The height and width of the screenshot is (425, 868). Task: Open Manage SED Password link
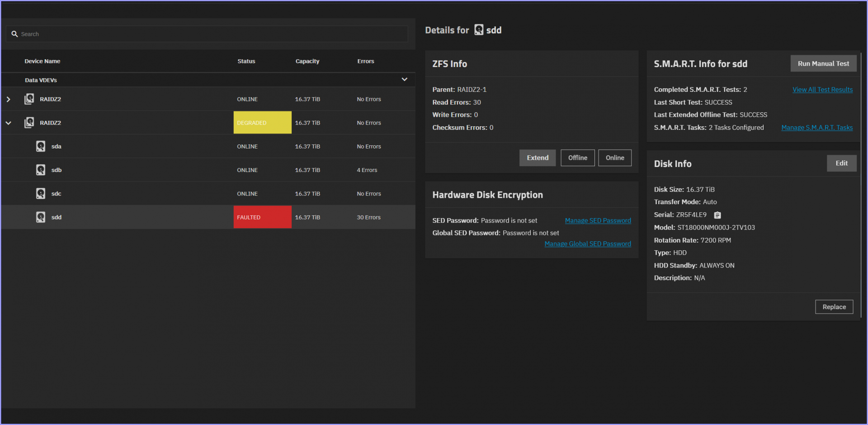click(598, 220)
